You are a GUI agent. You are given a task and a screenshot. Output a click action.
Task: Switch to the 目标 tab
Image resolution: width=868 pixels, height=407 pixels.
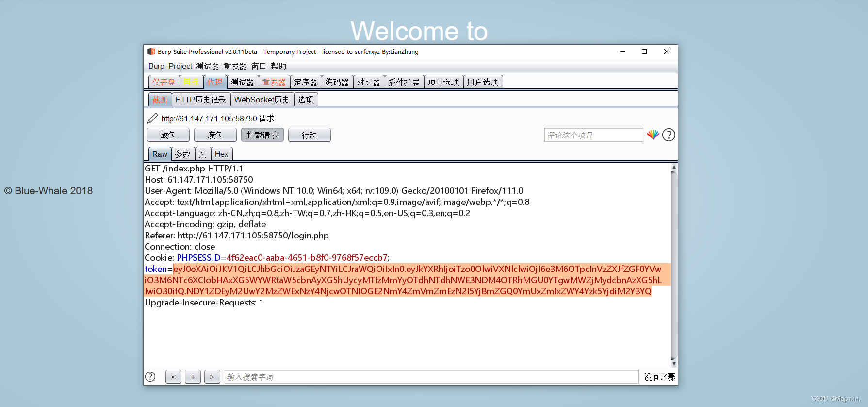[x=191, y=82]
